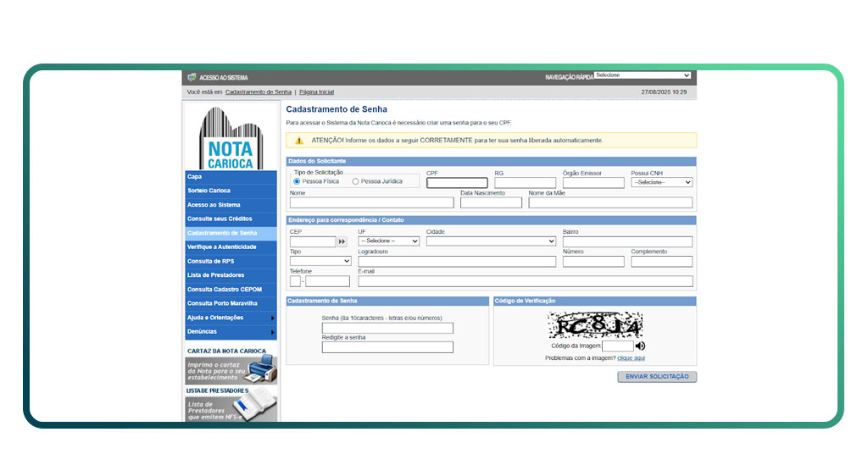868x454 pixels.
Task: Expand the Cidade dropdown
Action: click(491, 241)
